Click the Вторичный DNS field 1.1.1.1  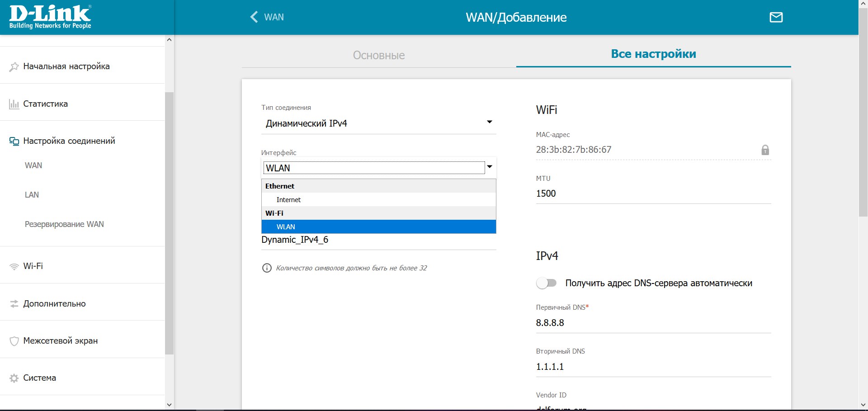(653, 367)
